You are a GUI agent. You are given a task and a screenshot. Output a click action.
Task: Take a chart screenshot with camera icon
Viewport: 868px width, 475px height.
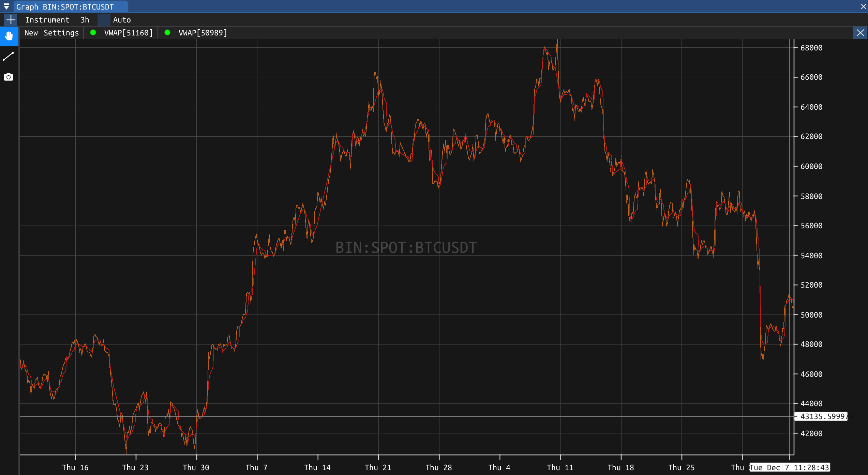pos(9,77)
